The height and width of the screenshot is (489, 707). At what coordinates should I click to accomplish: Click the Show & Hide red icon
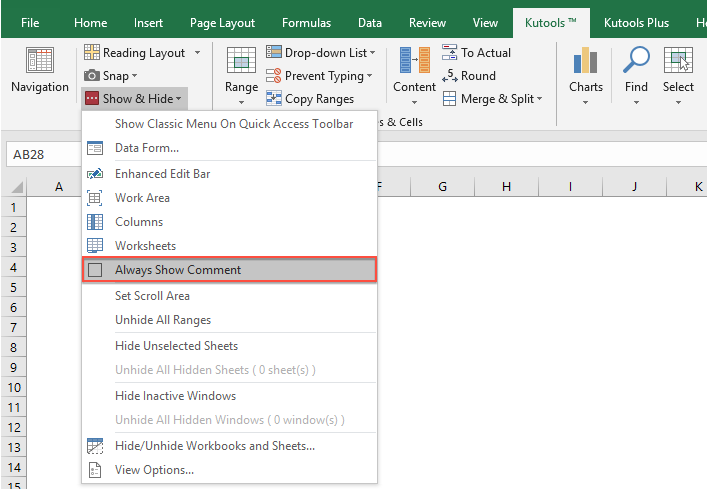point(92,99)
